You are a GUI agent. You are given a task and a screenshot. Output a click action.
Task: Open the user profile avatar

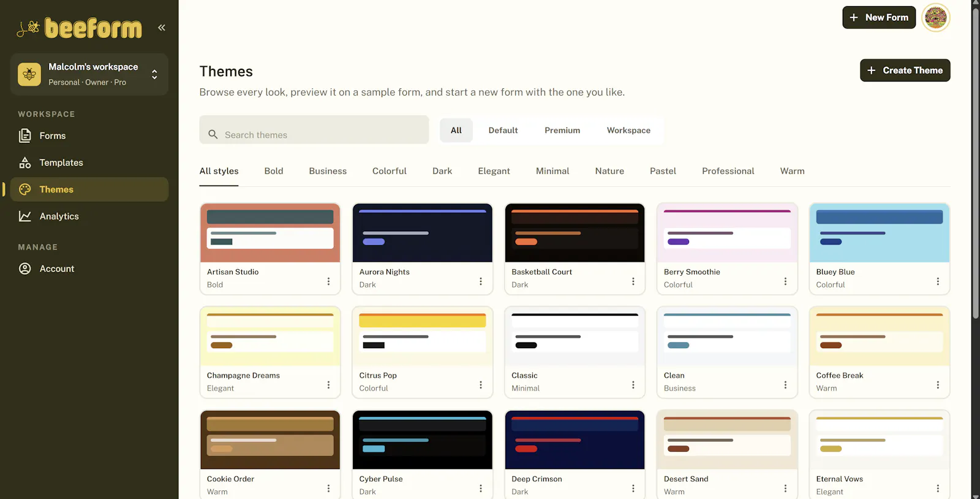point(935,17)
